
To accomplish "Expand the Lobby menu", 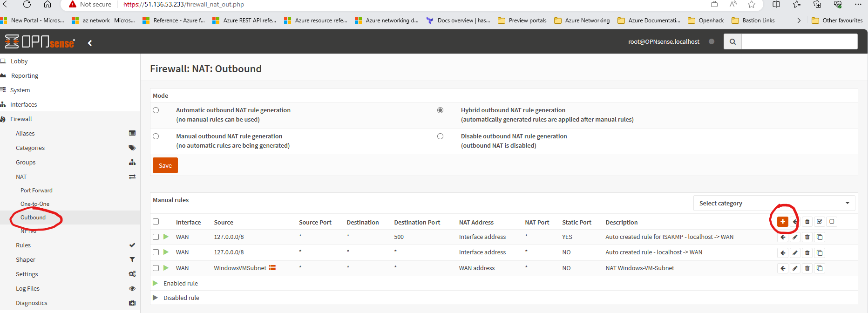I will pos(70,61).
